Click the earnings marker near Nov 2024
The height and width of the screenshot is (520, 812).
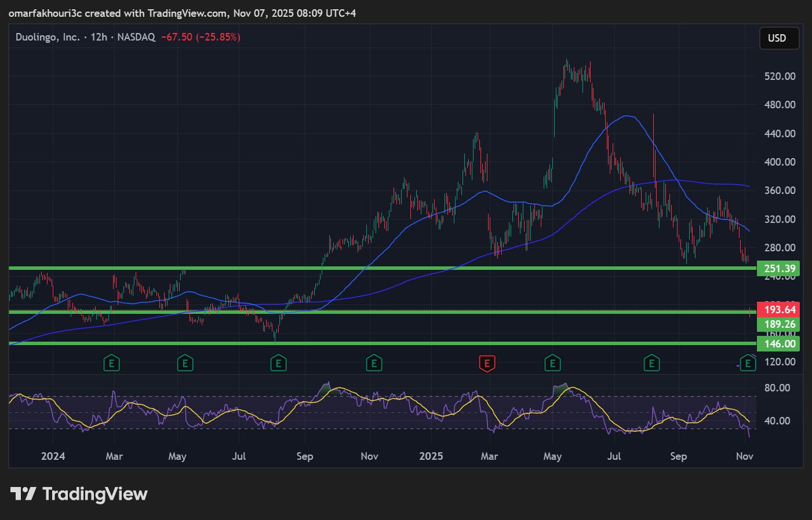click(x=374, y=364)
